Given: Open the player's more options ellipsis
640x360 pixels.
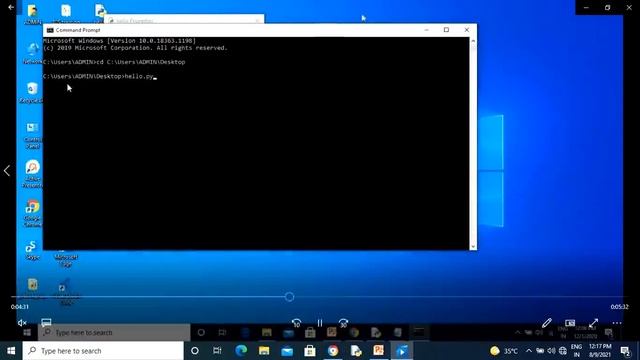Looking at the screenshot, I should pos(617,323).
